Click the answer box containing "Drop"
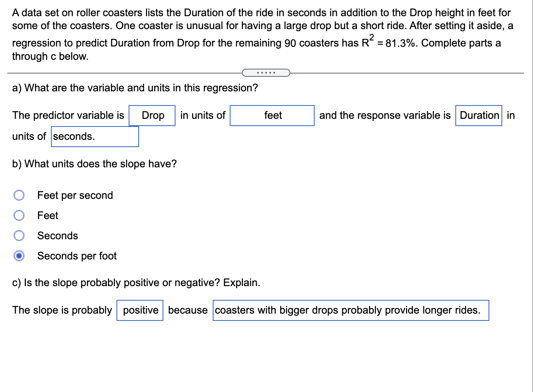Image resolution: width=533 pixels, height=392 pixels. 152,116
